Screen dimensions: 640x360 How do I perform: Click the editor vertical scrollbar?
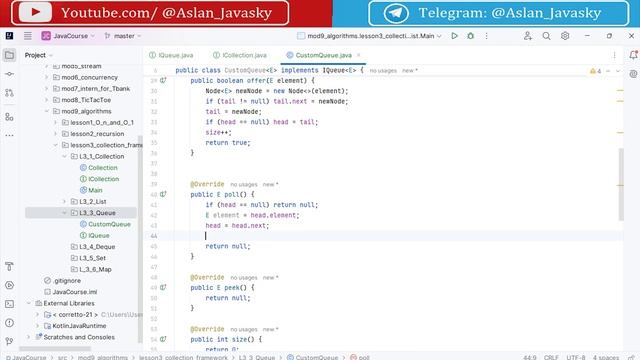click(621, 184)
